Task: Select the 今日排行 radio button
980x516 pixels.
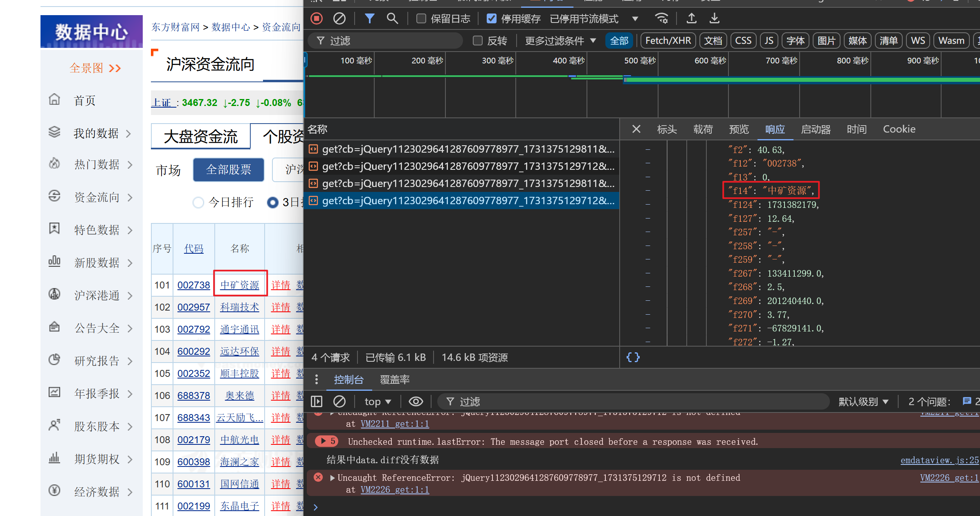Action: (198, 202)
